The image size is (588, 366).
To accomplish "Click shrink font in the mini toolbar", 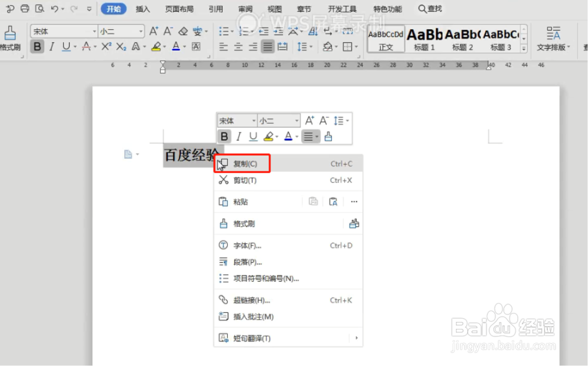I will point(324,121).
